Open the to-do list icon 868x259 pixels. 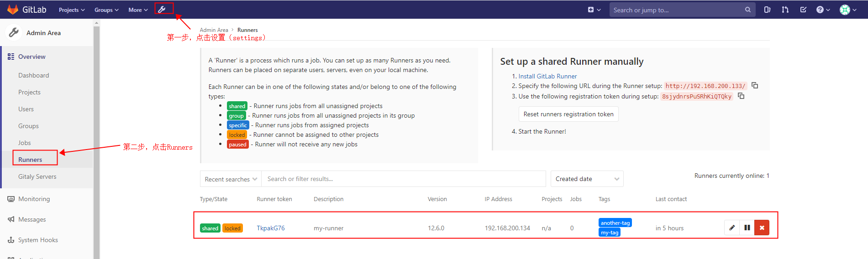click(x=803, y=10)
